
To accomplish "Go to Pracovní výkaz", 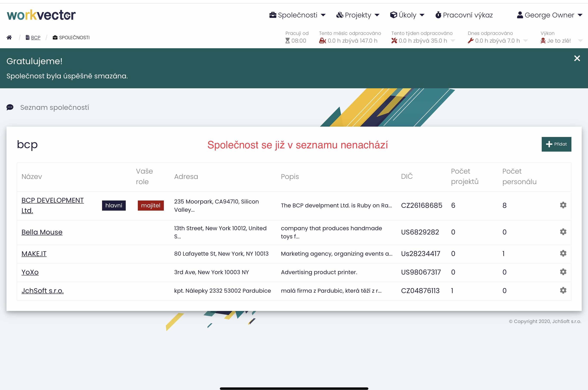I will (464, 15).
